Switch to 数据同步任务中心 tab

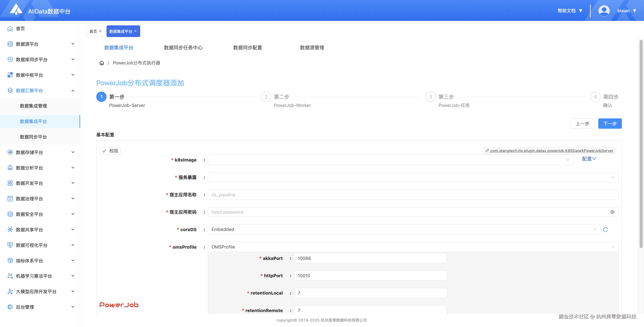[183, 48]
